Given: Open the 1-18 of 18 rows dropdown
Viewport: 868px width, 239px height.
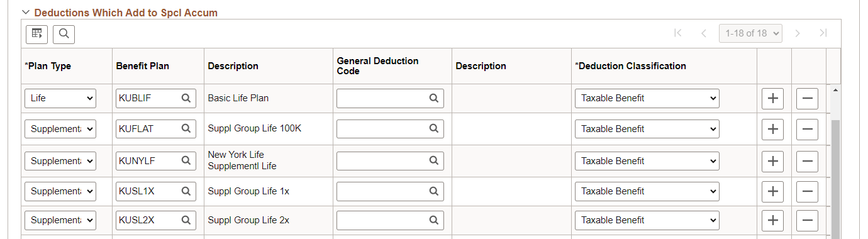Looking at the screenshot, I should (750, 33).
